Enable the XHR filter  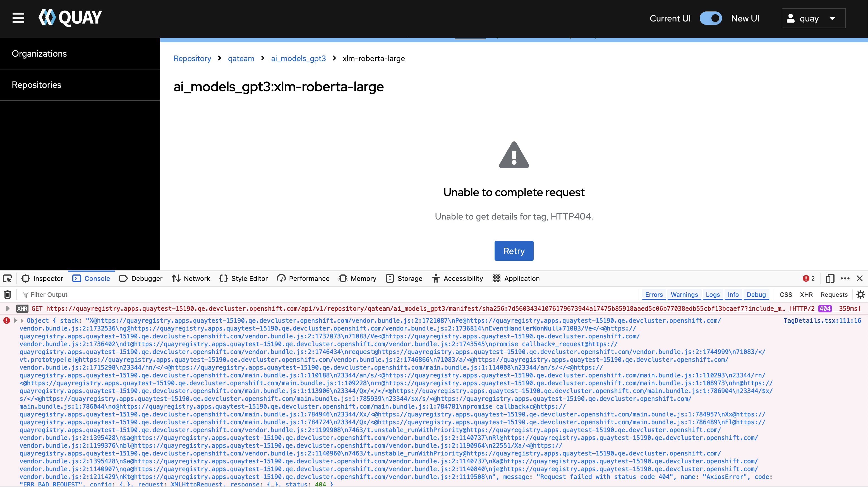tap(806, 295)
